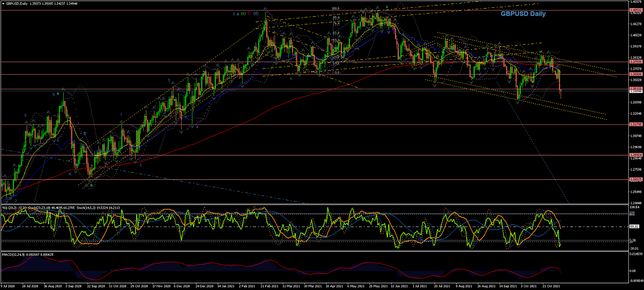Click the Fibonacci 0.0 level label
The image size is (644, 290).
[x=336, y=72]
